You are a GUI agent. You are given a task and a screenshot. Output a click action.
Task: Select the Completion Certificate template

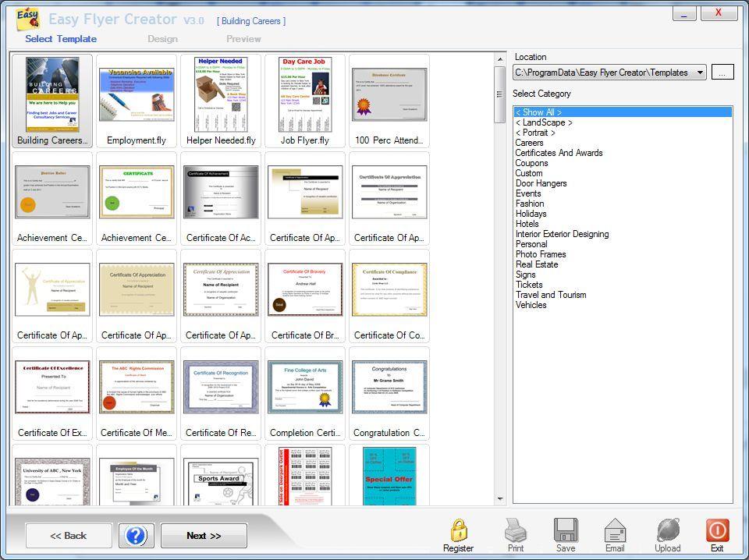pos(304,388)
